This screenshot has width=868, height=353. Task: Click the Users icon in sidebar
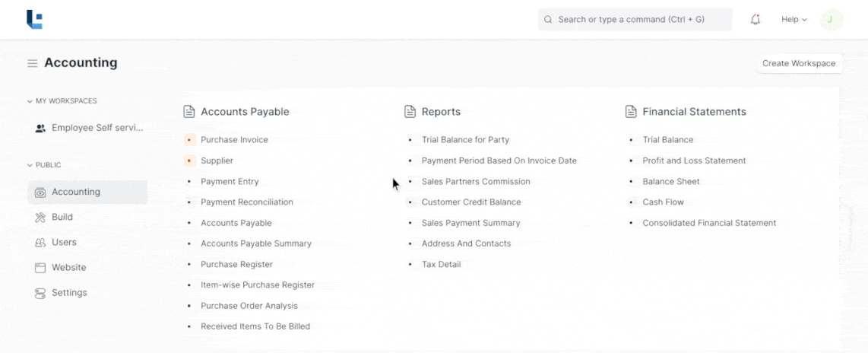click(40, 243)
